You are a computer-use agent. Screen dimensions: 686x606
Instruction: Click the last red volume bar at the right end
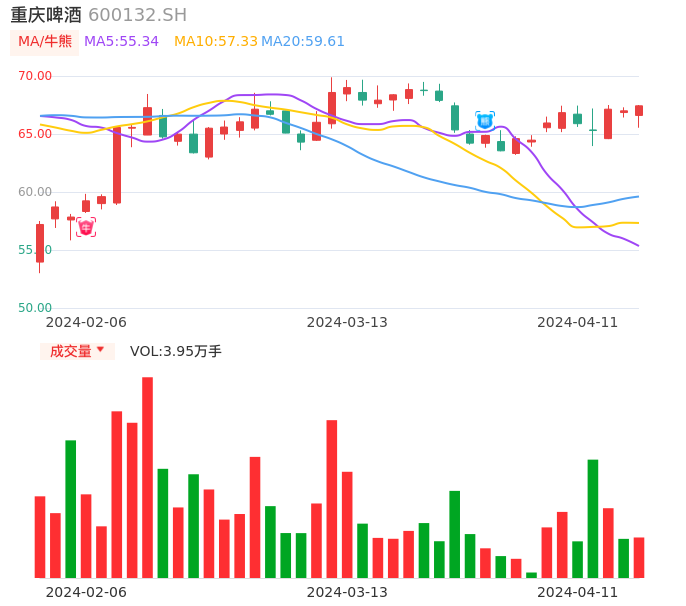coord(639,558)
